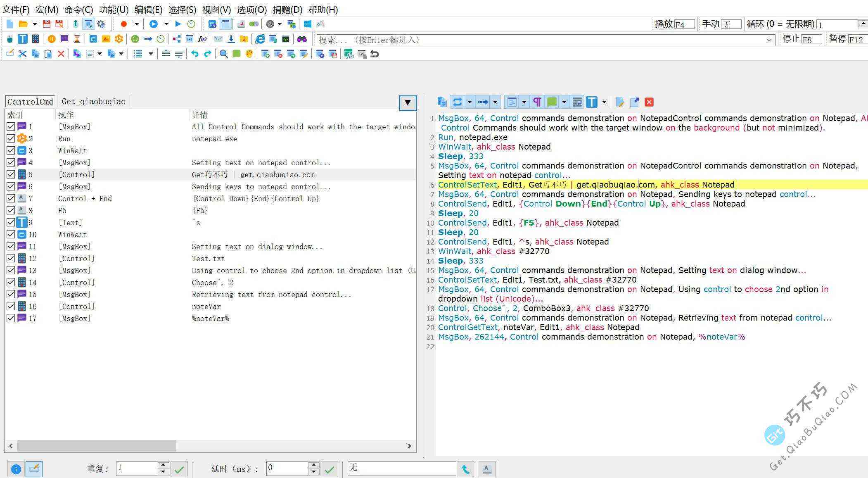Open the 文件(F) menu

(x=16, y=10)
